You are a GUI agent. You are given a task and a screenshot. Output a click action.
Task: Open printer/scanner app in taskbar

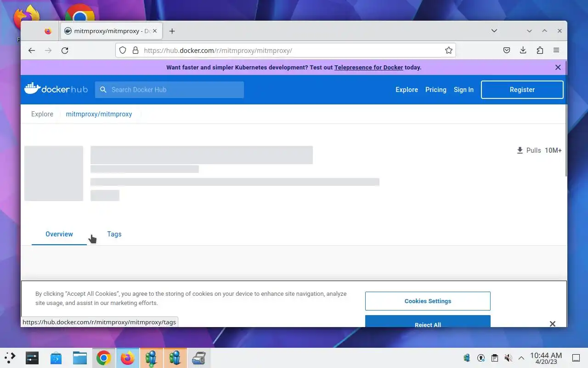point(198,357)
